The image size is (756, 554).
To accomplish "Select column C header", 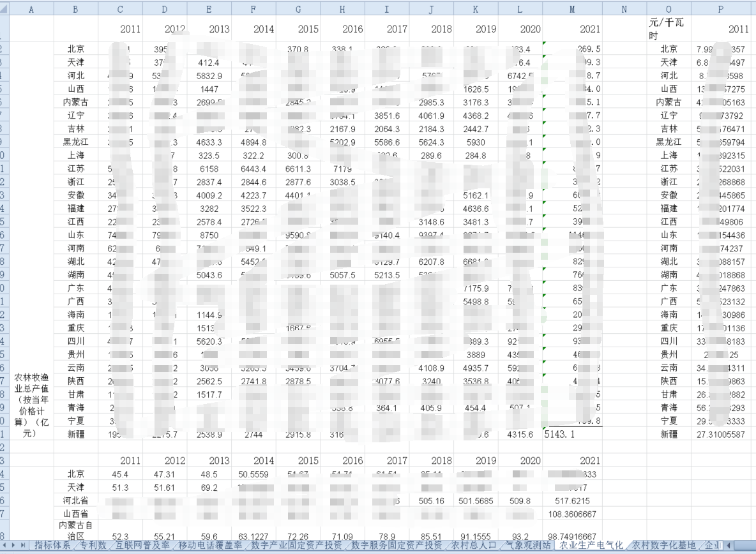I will click(x=120, y=9).
